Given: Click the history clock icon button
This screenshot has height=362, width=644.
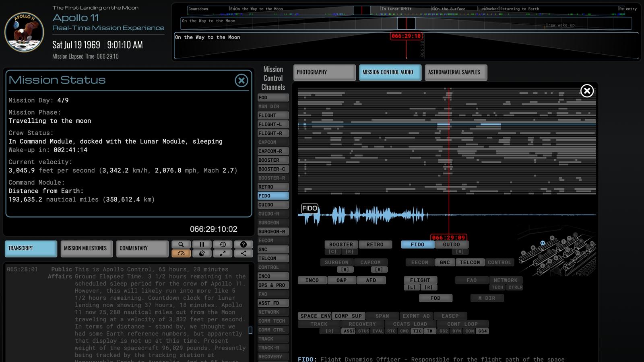Looking at the screenshot, I should pyautogui.click(x=223, y=244).
